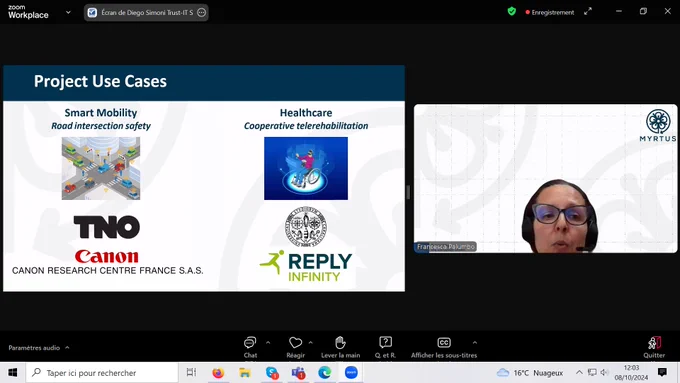Click the Project Use Cases heading
Screen dimensions: 680x383
tap(100, 82)
